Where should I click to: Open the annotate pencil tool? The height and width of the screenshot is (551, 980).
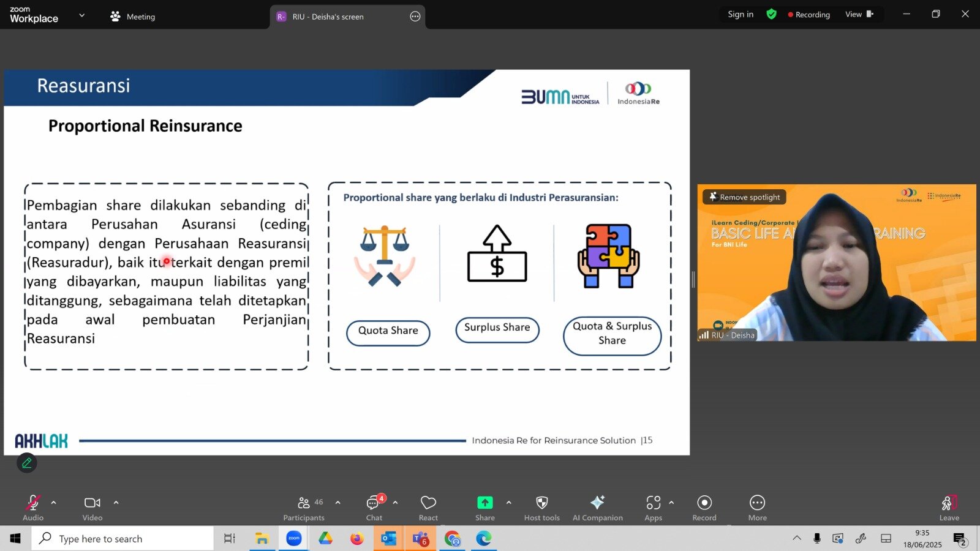pyautogui.click(x=27, y=463)
